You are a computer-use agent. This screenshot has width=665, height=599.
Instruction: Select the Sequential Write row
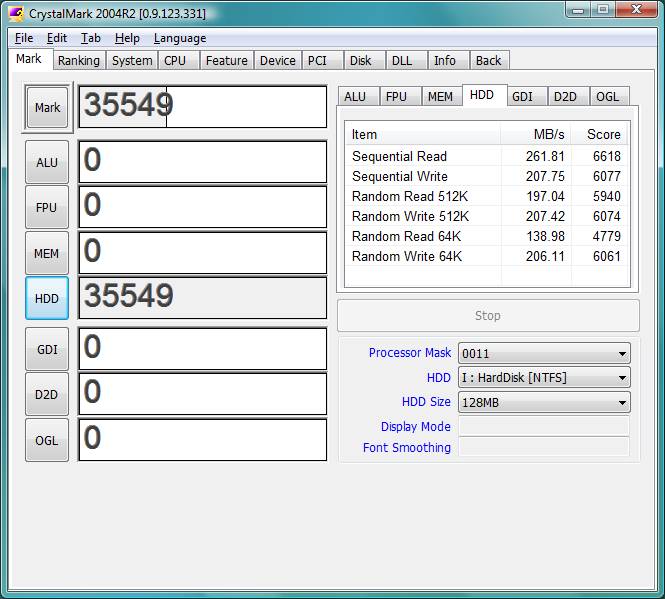(x=487, y=176)
